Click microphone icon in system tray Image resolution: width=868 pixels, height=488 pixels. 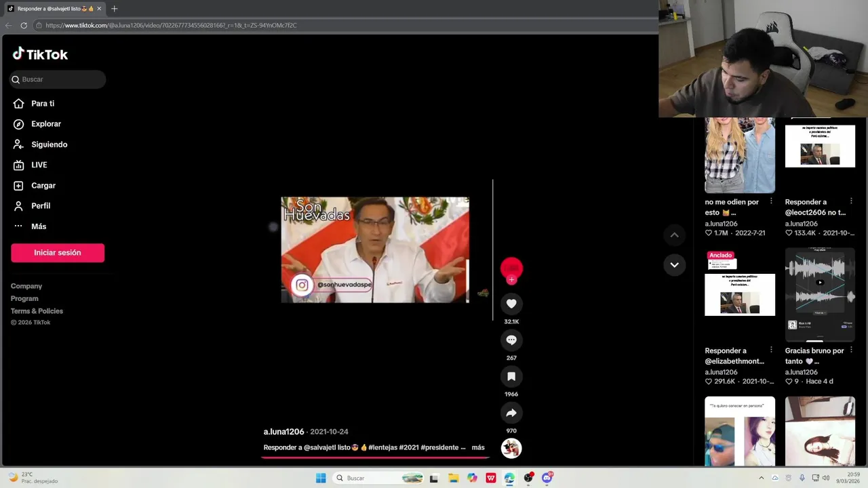click(802, 478)
